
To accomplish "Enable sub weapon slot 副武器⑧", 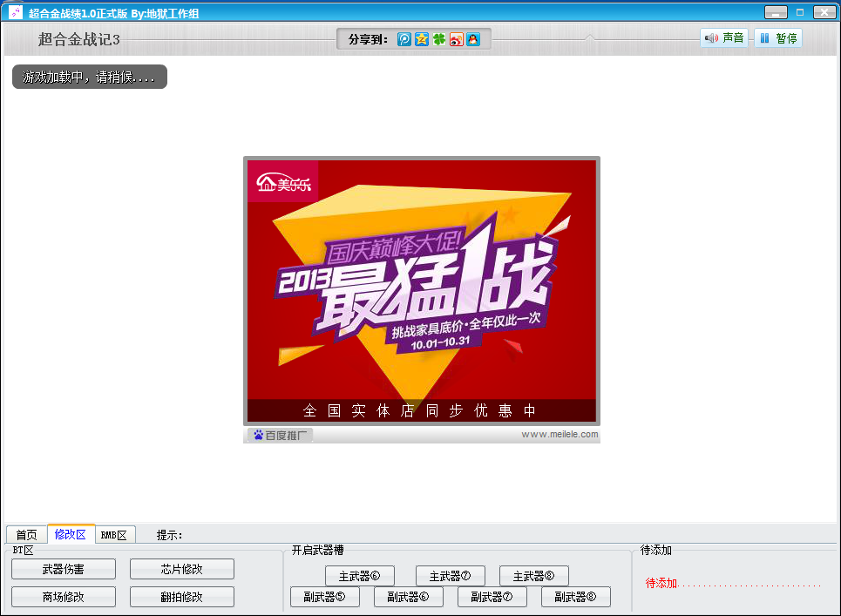I will coord(575,597).
